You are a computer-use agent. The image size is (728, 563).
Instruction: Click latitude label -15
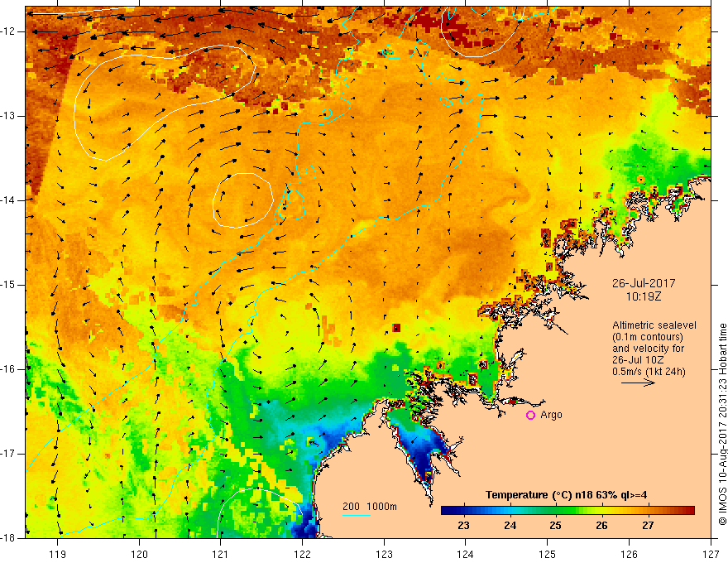pyautogui.click(x=8, y=284)
